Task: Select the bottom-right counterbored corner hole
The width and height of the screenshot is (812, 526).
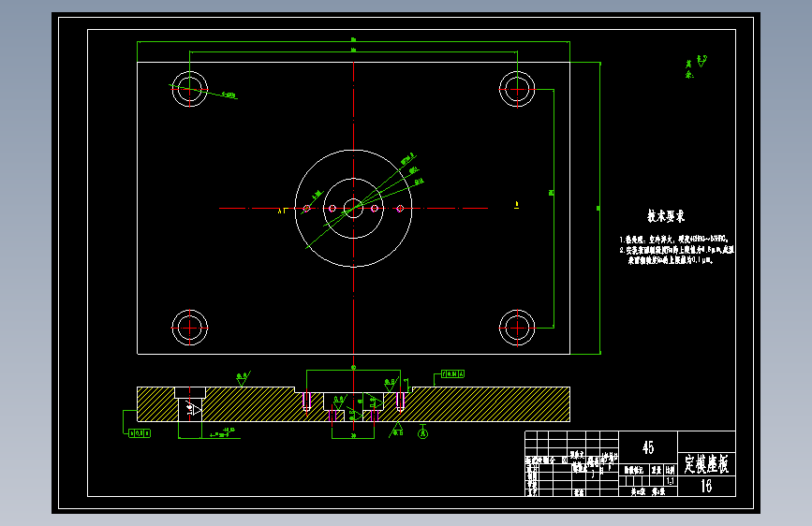Action: click(x=517, y=328)
